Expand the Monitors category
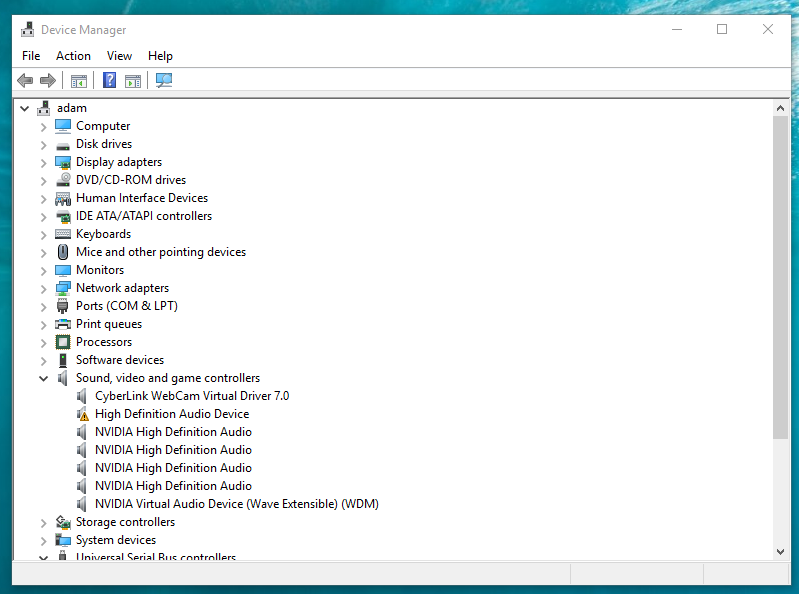The width and height of the screenshot is (799, 594). [43, 271]
